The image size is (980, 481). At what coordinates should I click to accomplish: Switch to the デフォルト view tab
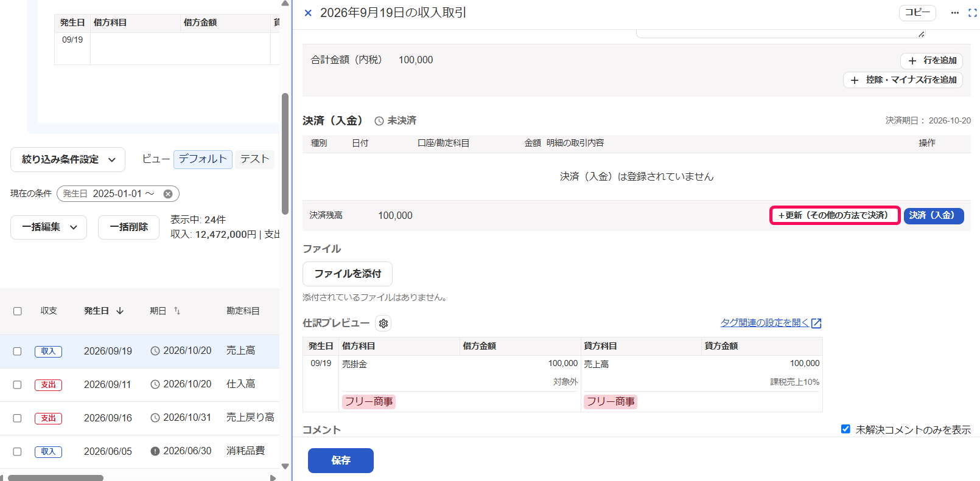(203, 159)
